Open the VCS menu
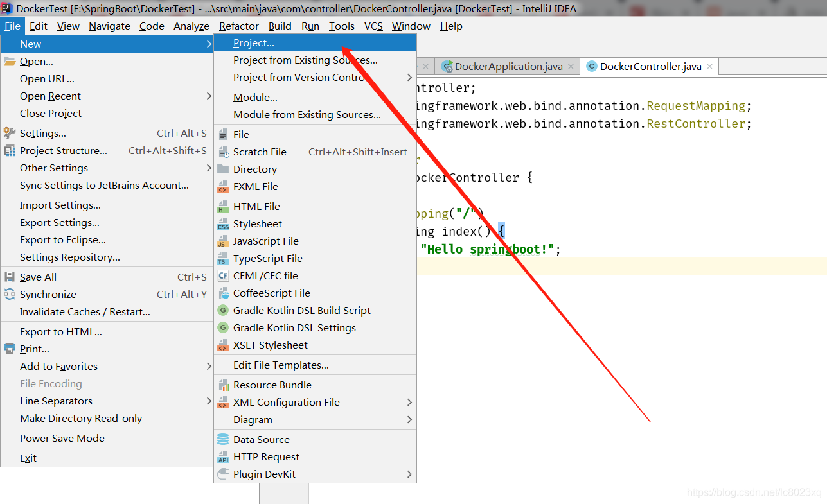The height and width of the screenshot is (504, 827). [373, 26]
